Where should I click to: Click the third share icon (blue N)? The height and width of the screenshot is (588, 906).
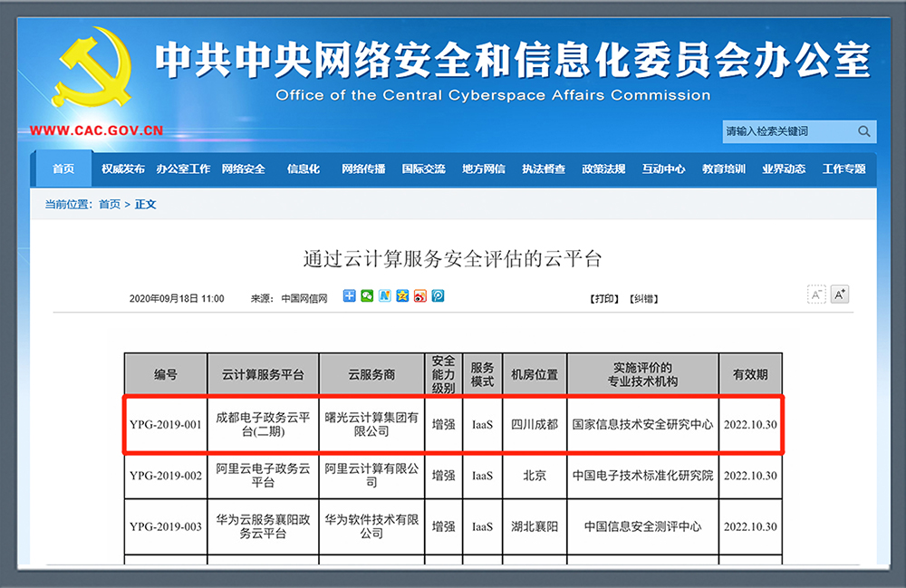tap(385, 296)
